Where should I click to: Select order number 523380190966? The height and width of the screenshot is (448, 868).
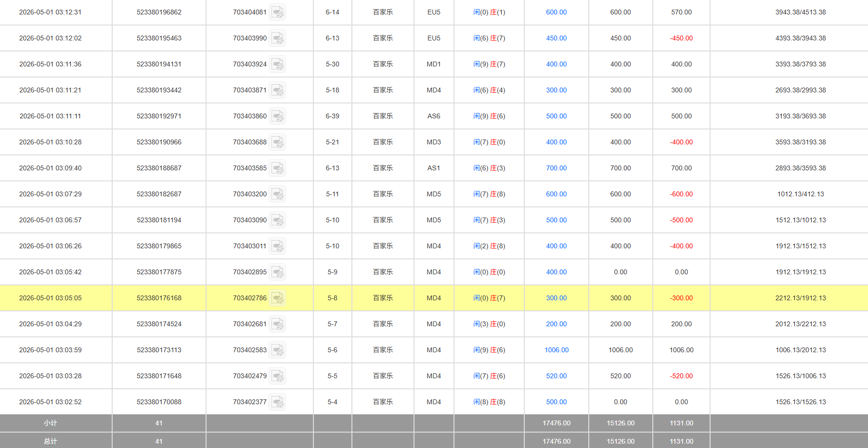coord(159,142)
